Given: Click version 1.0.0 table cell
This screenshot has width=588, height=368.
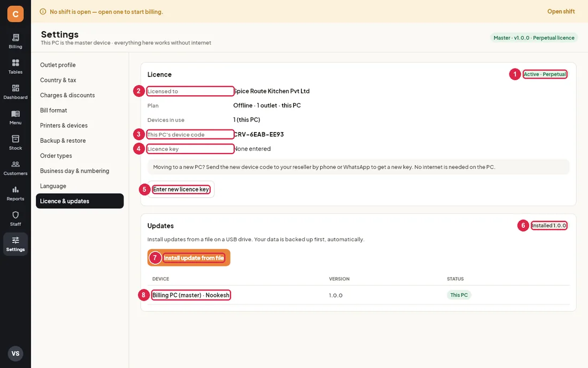Looking at the screenshot, I should coord(336,295).
